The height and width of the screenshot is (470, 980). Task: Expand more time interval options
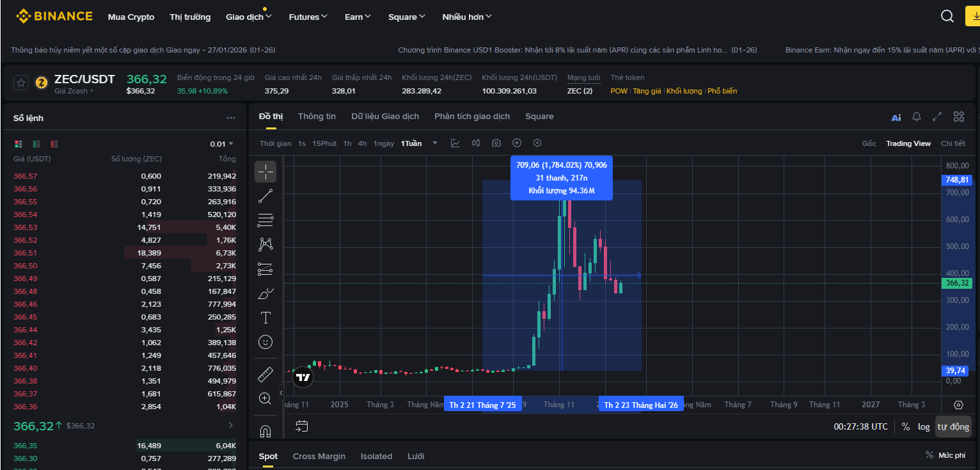tap(435, 143)
